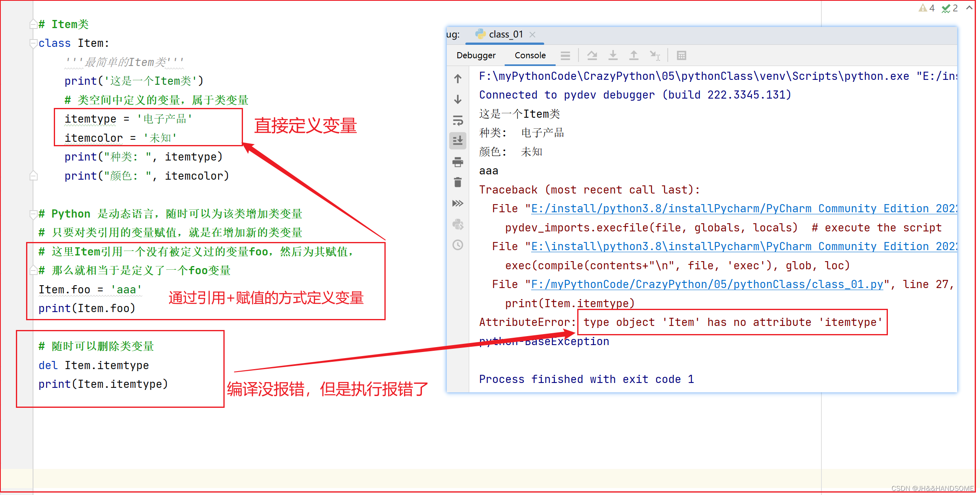Click console output '颜色: 未知'

click(x=511, y=152)
